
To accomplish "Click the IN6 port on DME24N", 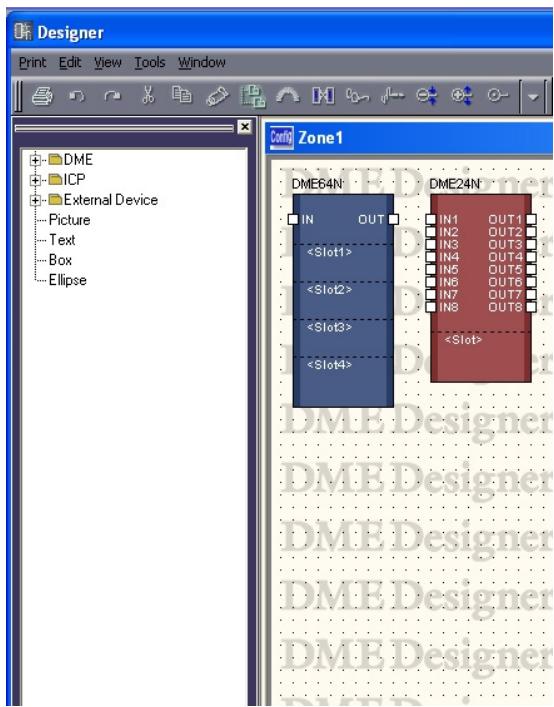I will coord(431,282).
